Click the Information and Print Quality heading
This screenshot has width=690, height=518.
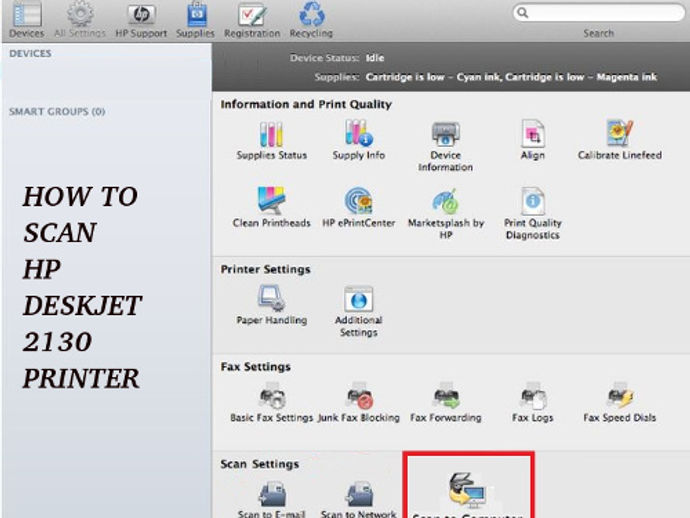click(x=306, y=104)
